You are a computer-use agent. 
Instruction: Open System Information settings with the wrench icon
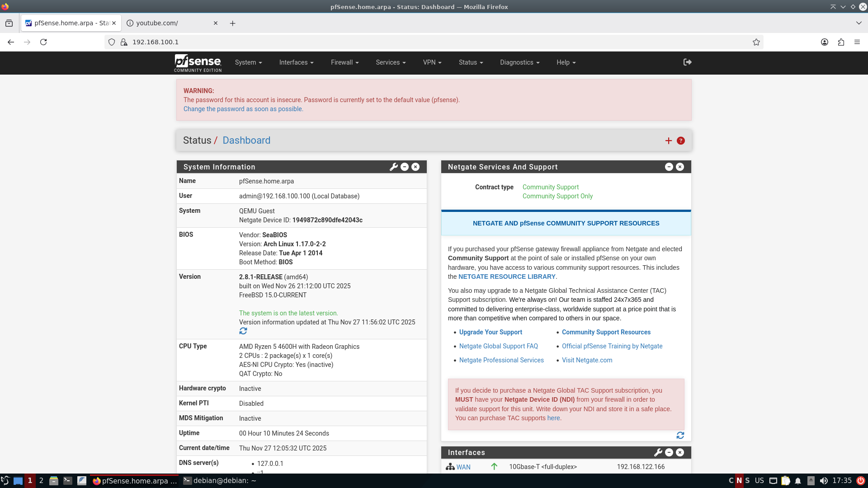[393, 167]
